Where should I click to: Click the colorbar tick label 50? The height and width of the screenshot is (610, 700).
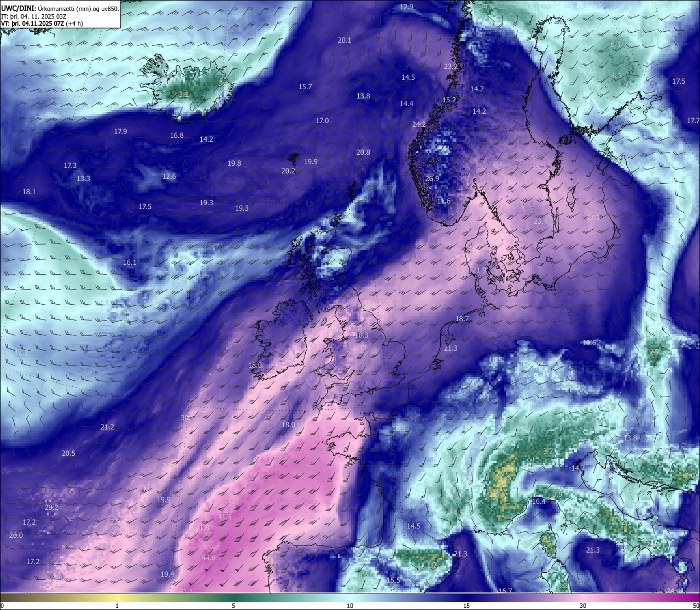pos(696,606)
